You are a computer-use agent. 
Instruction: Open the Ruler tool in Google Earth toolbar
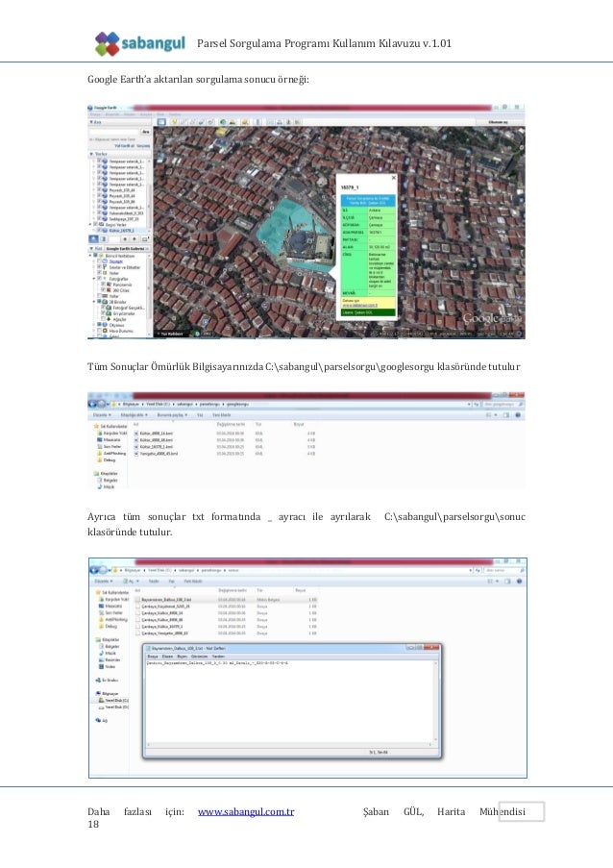(x=257, y=122)
